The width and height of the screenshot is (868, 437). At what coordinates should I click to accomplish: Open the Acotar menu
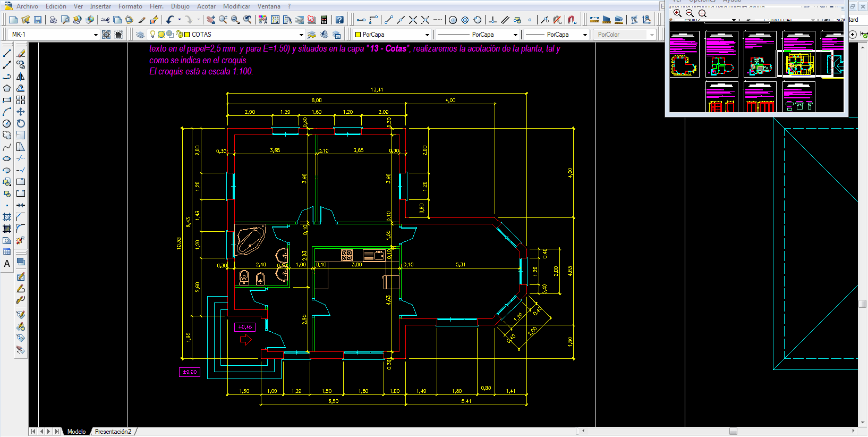pyautogui.click(x=206, y=6)
